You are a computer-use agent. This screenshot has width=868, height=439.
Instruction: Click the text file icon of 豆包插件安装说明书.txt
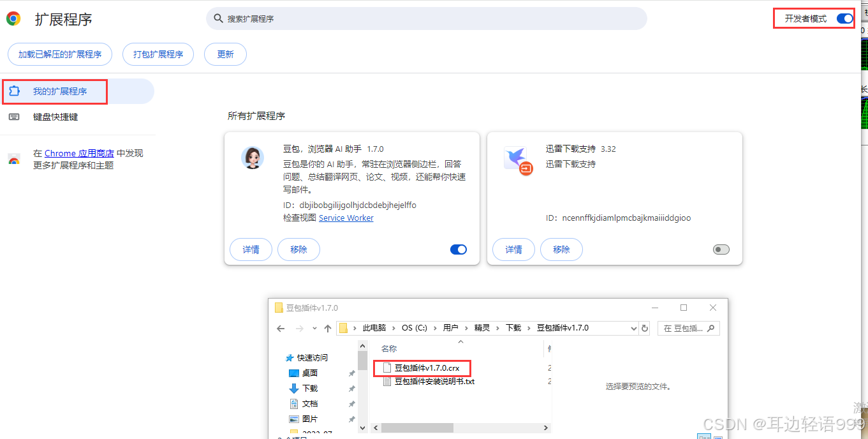pyautogui.click(x=386, y=382)
